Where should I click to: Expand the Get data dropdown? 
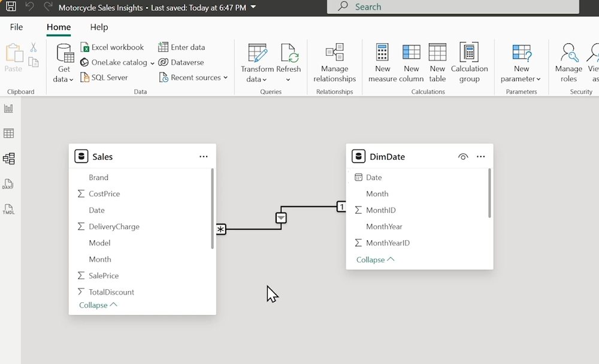pos(63,79)
